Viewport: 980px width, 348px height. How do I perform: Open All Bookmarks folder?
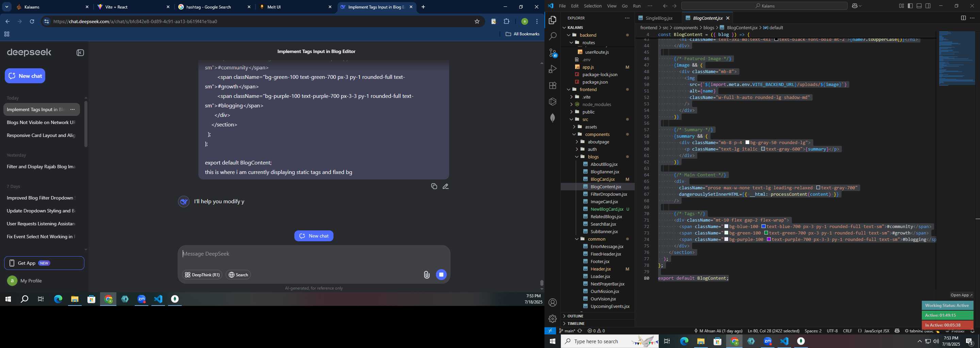point(522,34)
